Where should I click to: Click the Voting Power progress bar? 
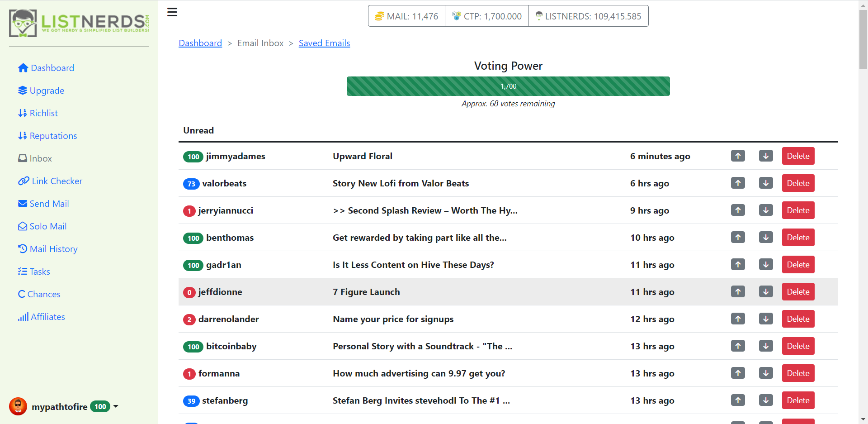pos(508,86)
